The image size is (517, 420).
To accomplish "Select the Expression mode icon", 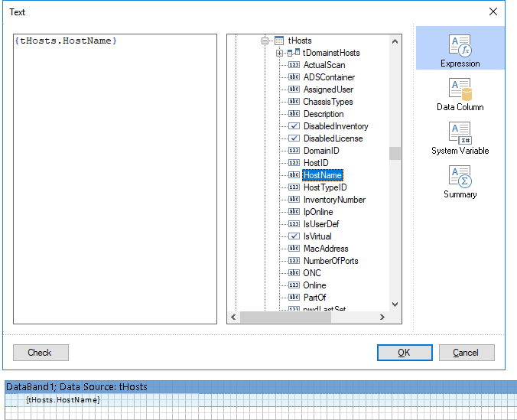I will (460, 48).
